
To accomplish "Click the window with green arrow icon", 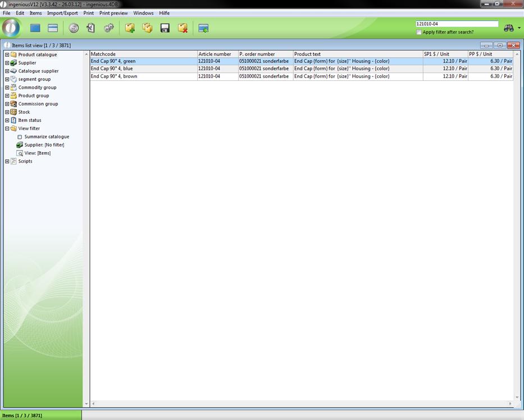I will [203, 28].
